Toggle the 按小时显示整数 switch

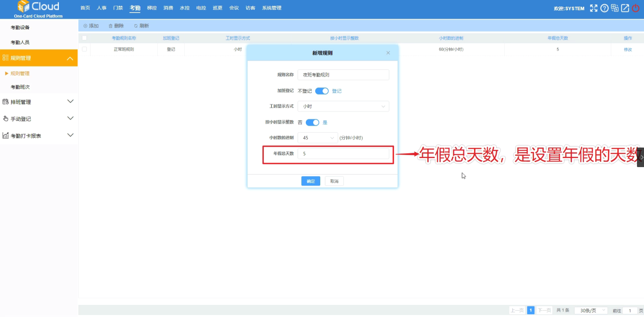[x=312, y=123]
